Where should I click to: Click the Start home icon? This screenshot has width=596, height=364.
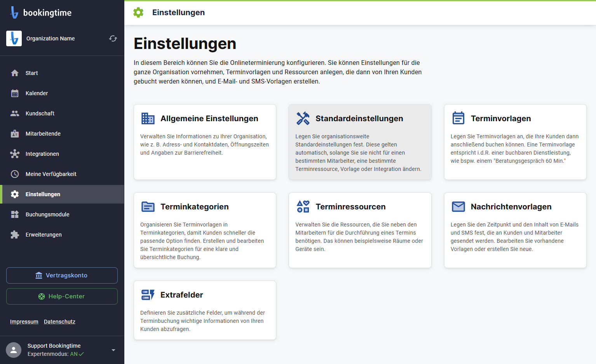pyautogui.click(x=15, y=73)
